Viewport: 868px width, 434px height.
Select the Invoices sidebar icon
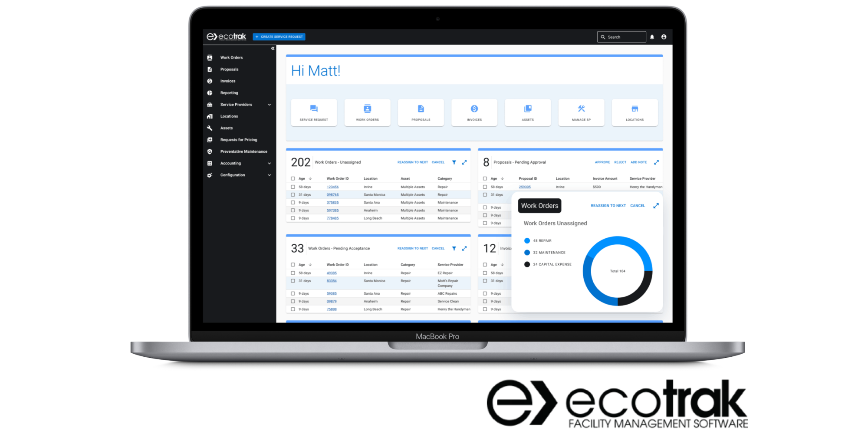tap(210, 81)
